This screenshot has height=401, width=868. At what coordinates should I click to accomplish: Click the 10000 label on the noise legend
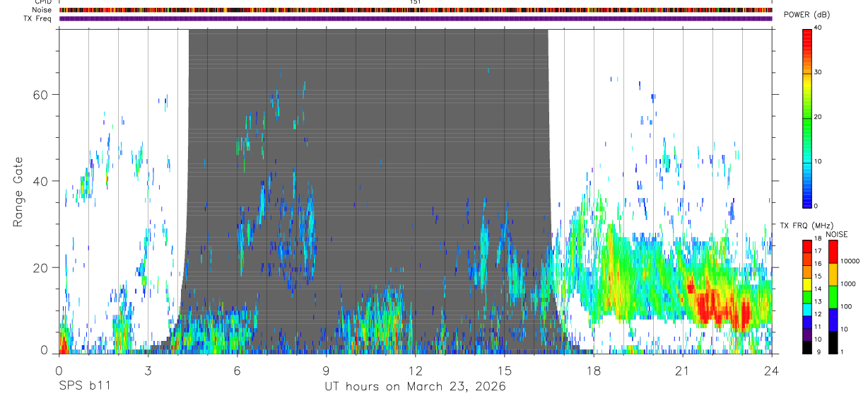(849, 262)
